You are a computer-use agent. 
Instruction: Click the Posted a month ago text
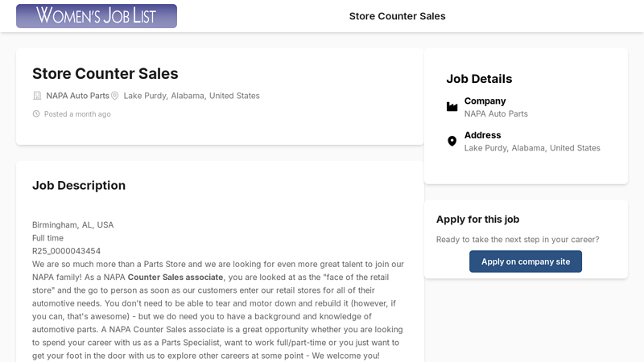pos(77,114)
